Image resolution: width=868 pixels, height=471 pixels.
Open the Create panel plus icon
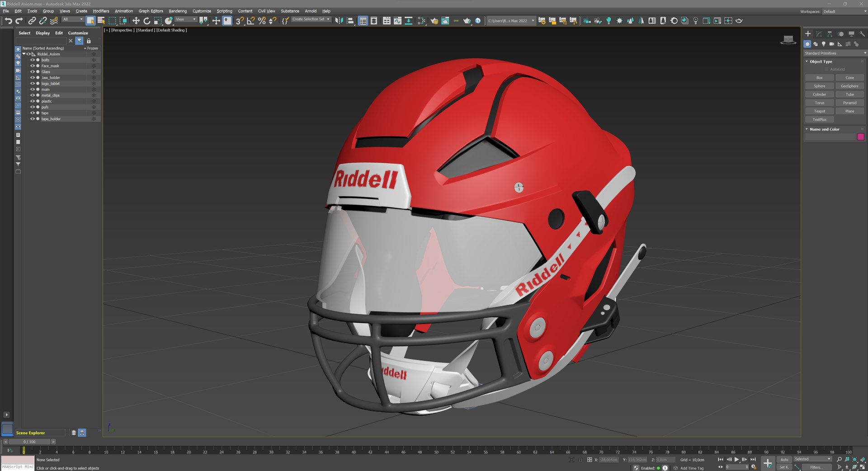[x=808, y=34]
